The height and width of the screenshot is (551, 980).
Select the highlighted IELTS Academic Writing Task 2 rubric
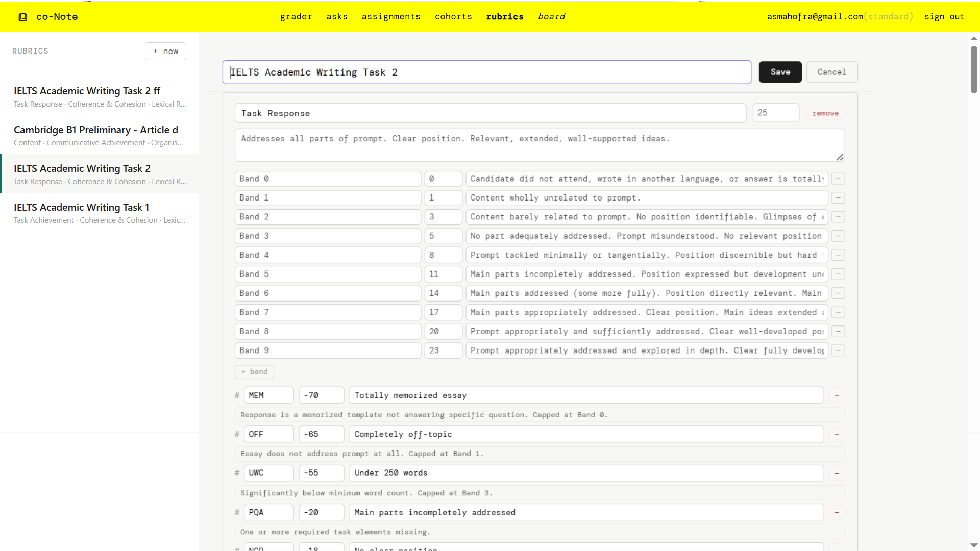click(x=100, y=174)
